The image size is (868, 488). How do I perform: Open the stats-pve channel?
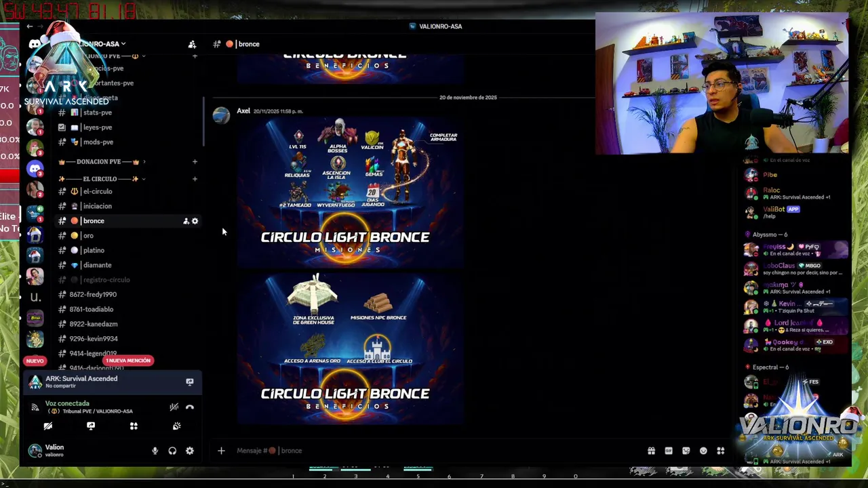tap(97, 113)
